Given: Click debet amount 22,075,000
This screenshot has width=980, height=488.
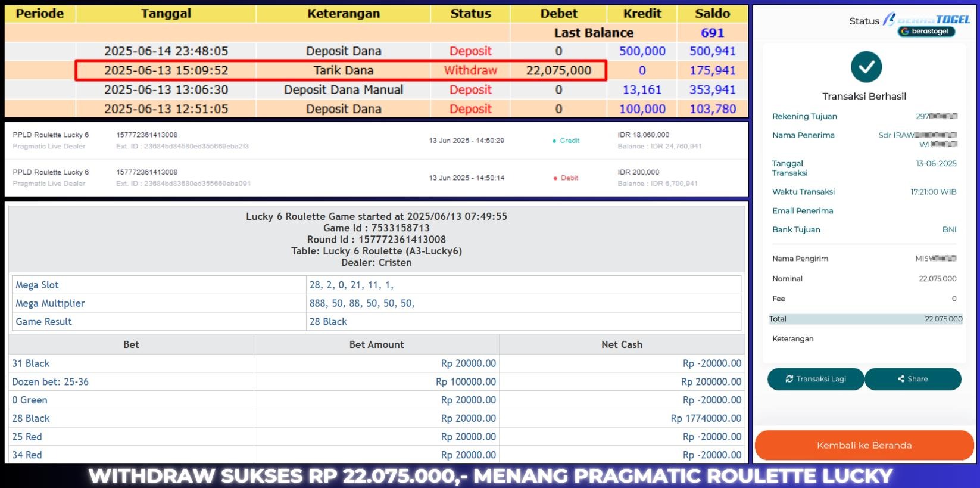Looking at the screenshot, I should tap(558, 70).
